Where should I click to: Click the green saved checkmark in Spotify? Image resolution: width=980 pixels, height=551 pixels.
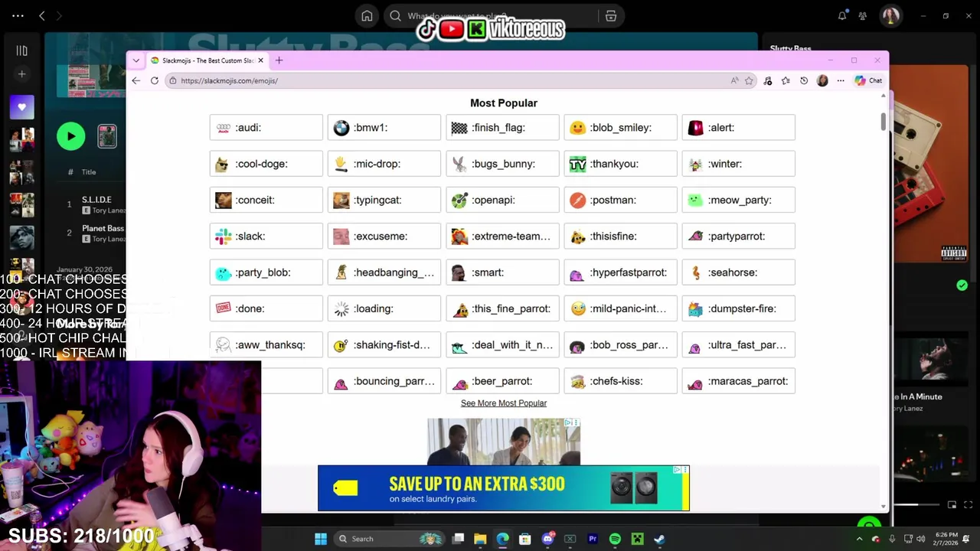point(962,285)
